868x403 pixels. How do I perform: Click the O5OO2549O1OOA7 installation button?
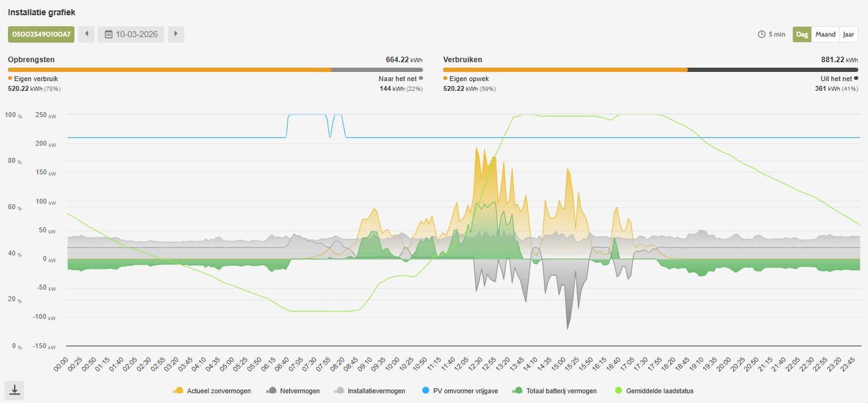[41, 34]
